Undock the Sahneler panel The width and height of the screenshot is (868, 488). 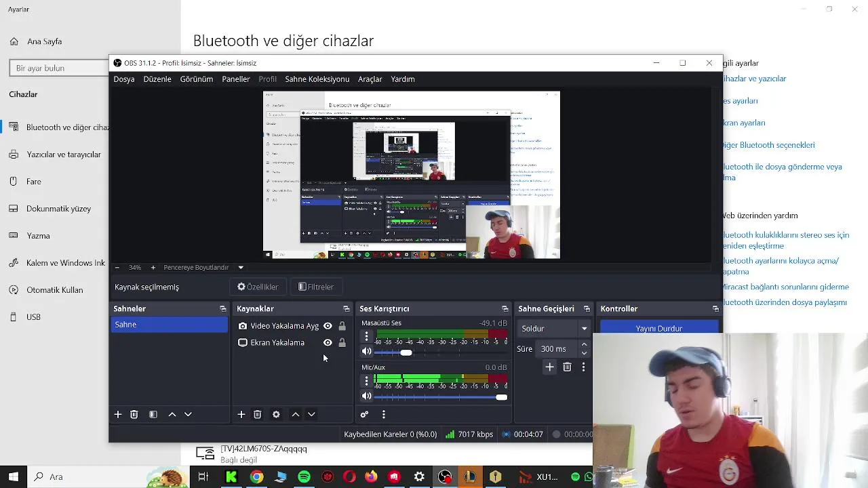pyautogui.click(x=222, y=308)
